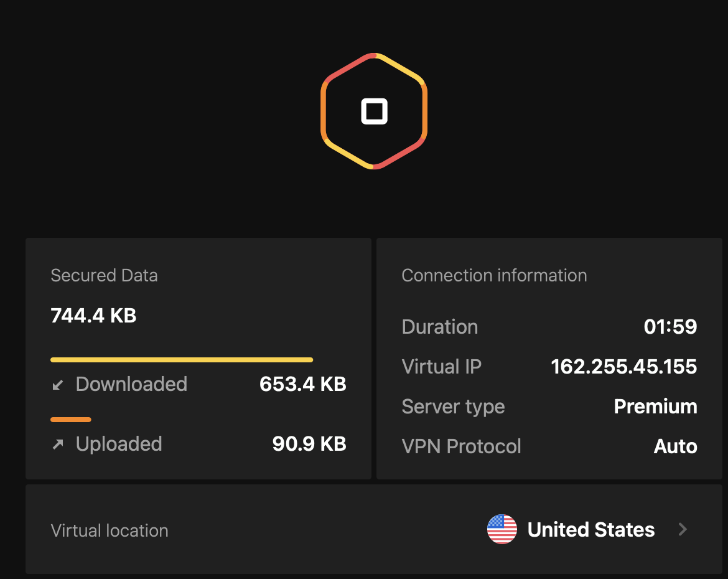This screenshot has height=579, width=728.
Task: Click the upload arrow icon
Action: tap(58, 445)
